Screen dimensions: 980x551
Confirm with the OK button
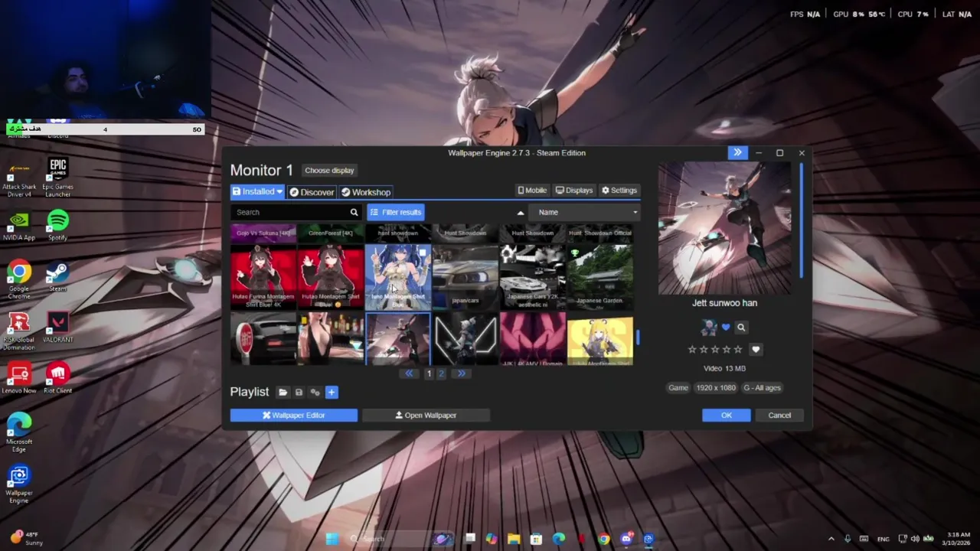click(x=727, y=415)
